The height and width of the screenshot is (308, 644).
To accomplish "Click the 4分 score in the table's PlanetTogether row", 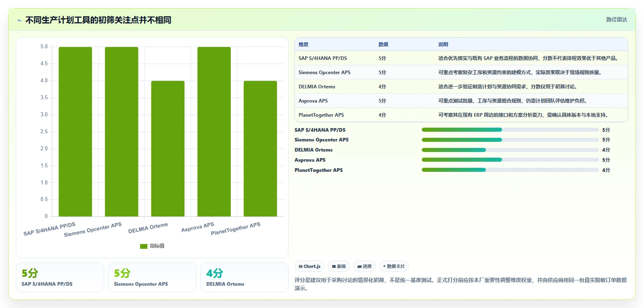I will [x=382, y=115].
